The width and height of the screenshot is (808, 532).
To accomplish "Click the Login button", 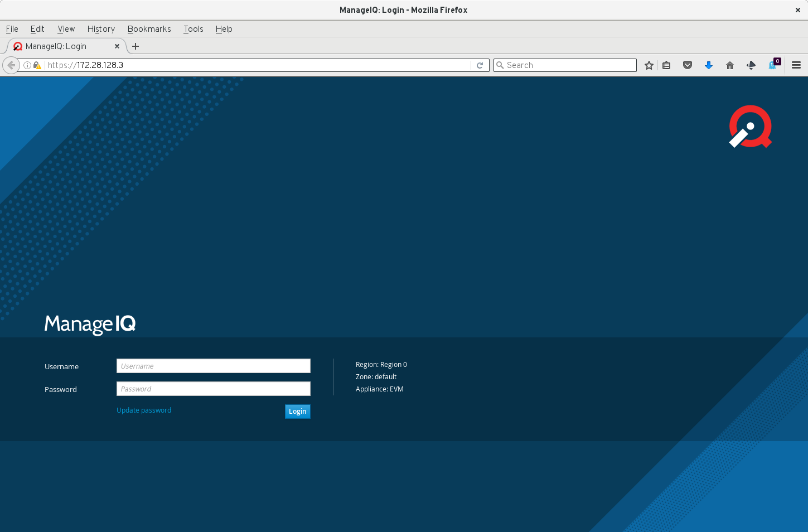I will pyautogui.click(x=298, y=412).
